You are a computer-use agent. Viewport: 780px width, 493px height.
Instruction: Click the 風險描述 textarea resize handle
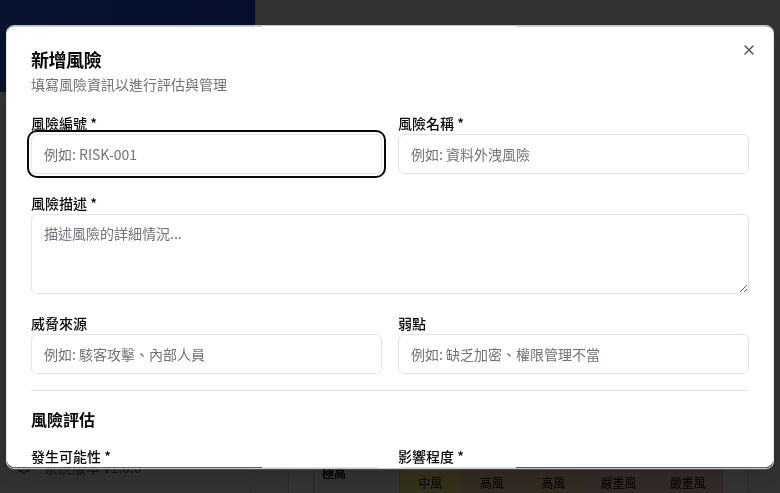click(743, 288)
